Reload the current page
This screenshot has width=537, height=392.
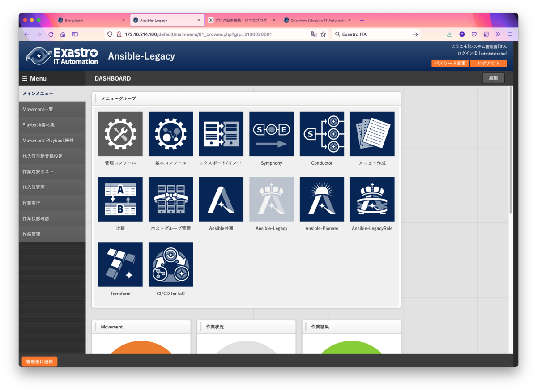[x=51, y=34]
